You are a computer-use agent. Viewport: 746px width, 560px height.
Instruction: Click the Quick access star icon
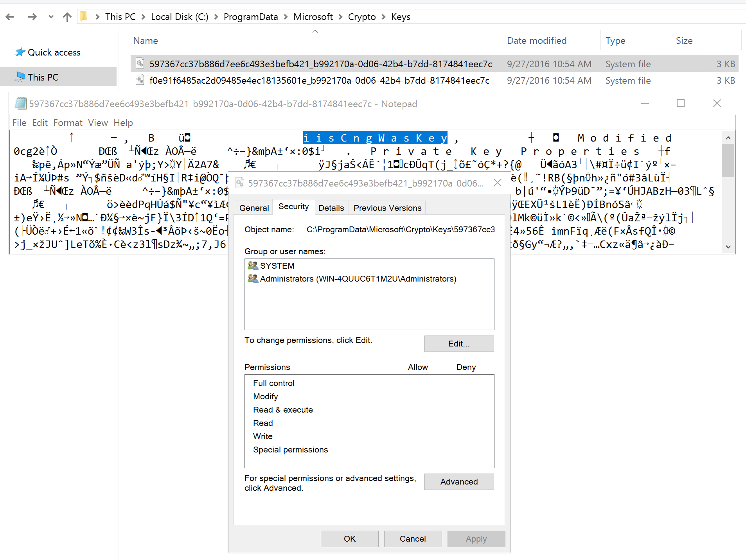pos(20,52)
